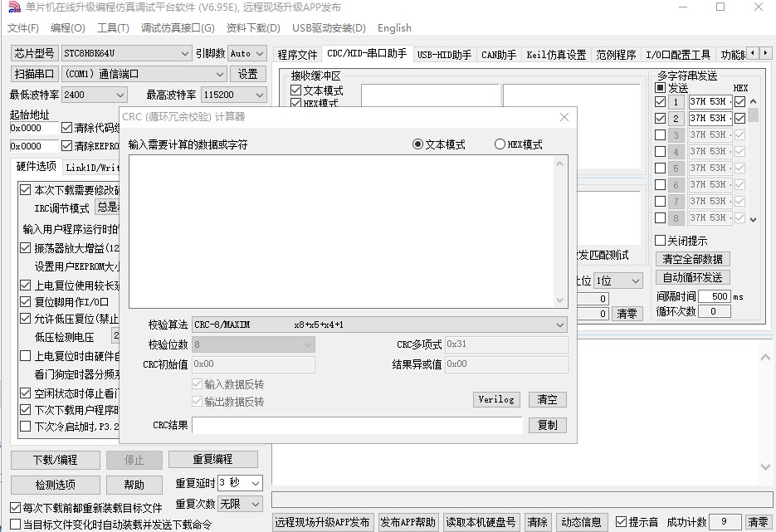Open 重复次数 无限 dropdown
Viewport: 776px width, 532px height.
pyautogui.click(x=240, y=504)
